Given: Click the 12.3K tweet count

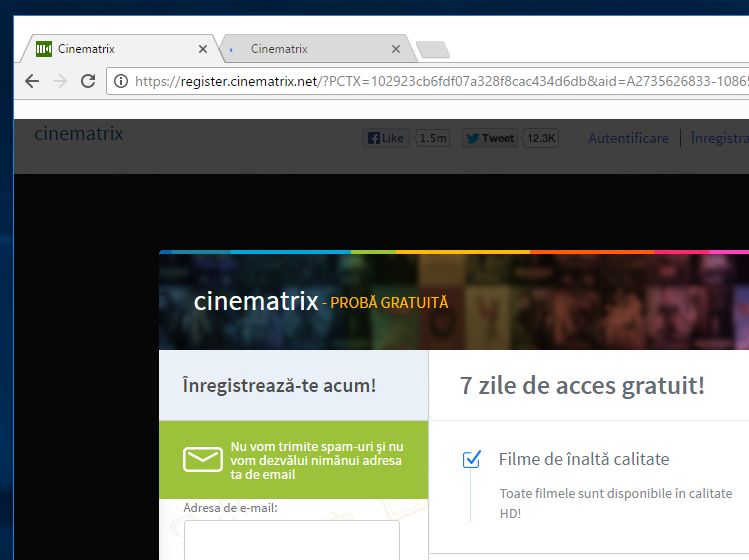Looking at the screenshot, I should [x=541, y=138].
